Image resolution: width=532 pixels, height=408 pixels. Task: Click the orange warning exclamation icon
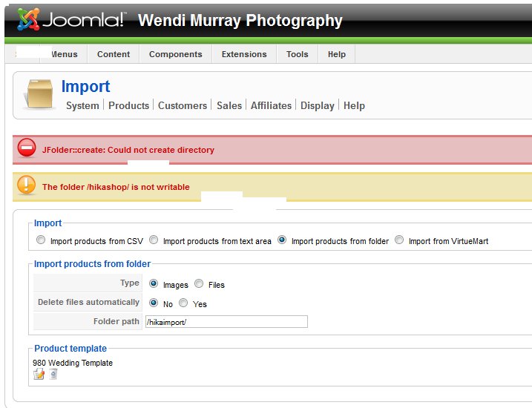pos(27,185)
